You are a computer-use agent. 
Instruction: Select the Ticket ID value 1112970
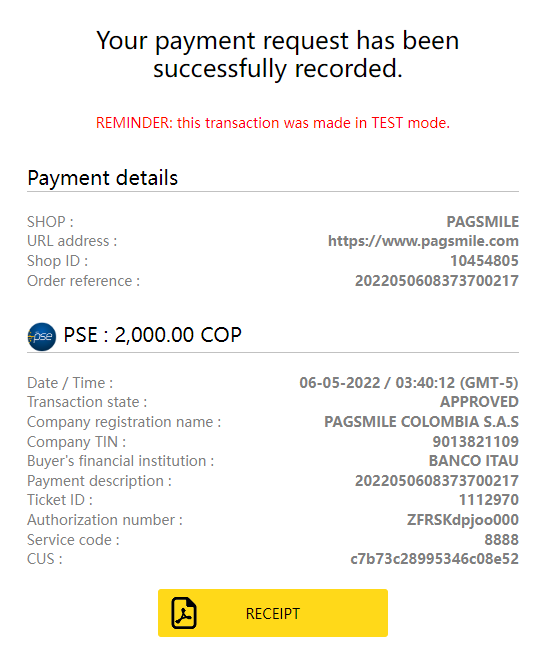point(489,500)
